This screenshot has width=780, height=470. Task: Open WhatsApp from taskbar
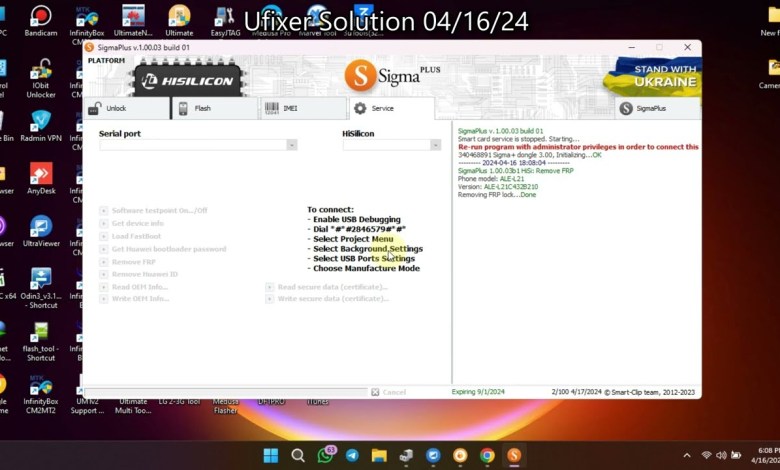tap(325, 455)
